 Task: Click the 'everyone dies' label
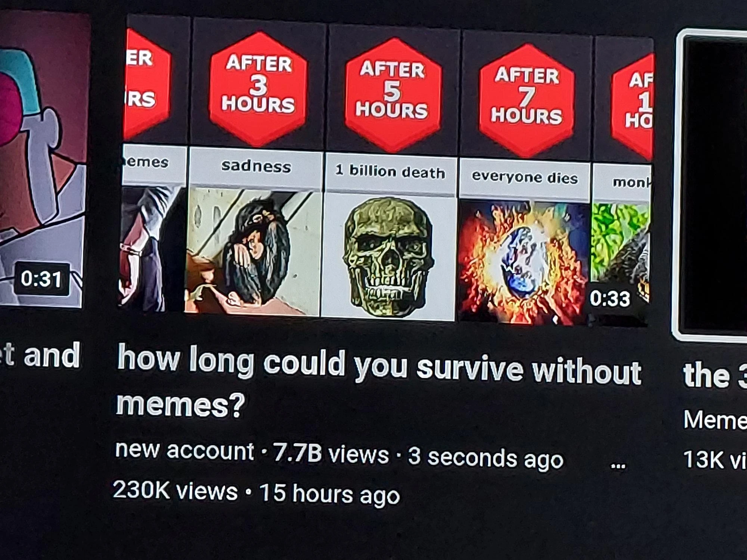click(x=524, y=177)
